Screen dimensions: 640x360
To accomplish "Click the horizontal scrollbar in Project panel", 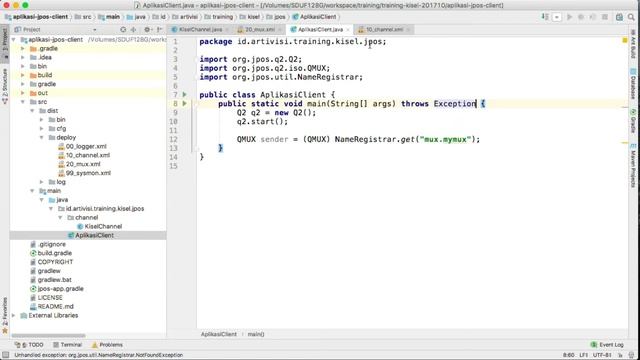I will [x=49, y=336].
